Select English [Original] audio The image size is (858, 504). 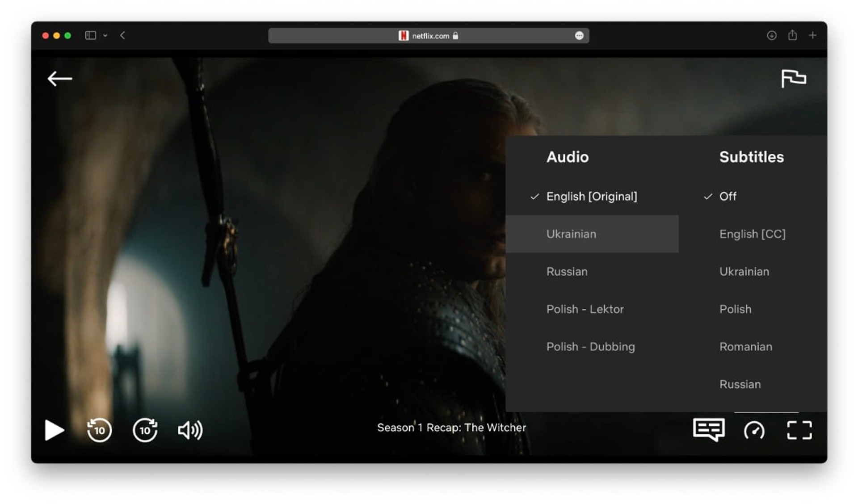pos(592,196)
